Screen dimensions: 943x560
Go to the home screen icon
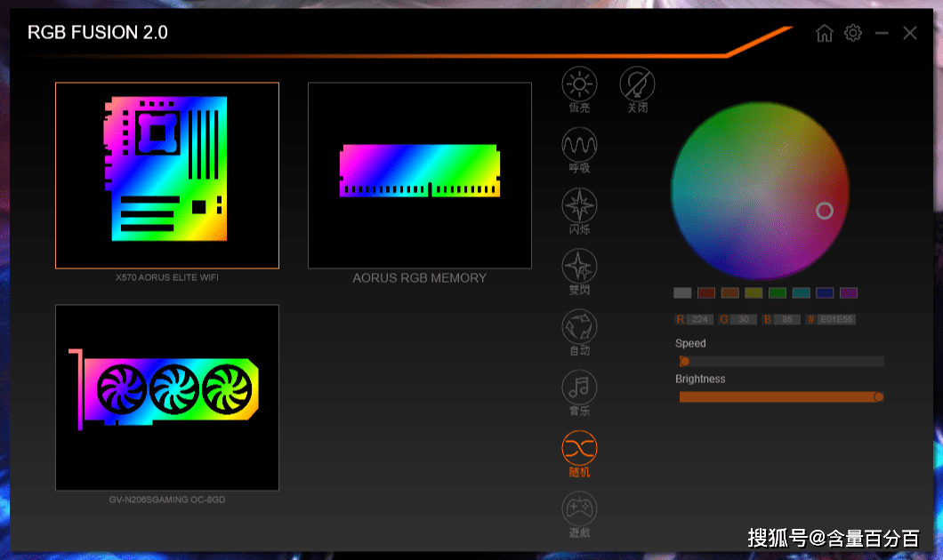pos(825,33)
